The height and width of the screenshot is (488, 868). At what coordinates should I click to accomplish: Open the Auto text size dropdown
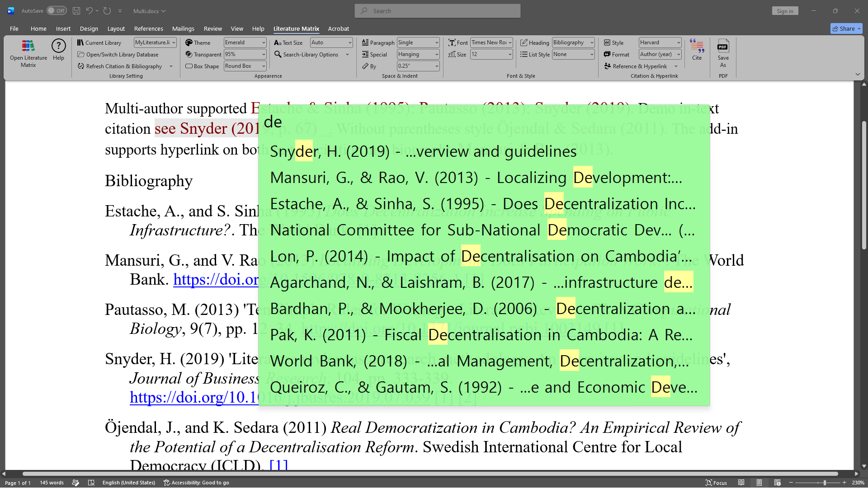tap(331, 42)
